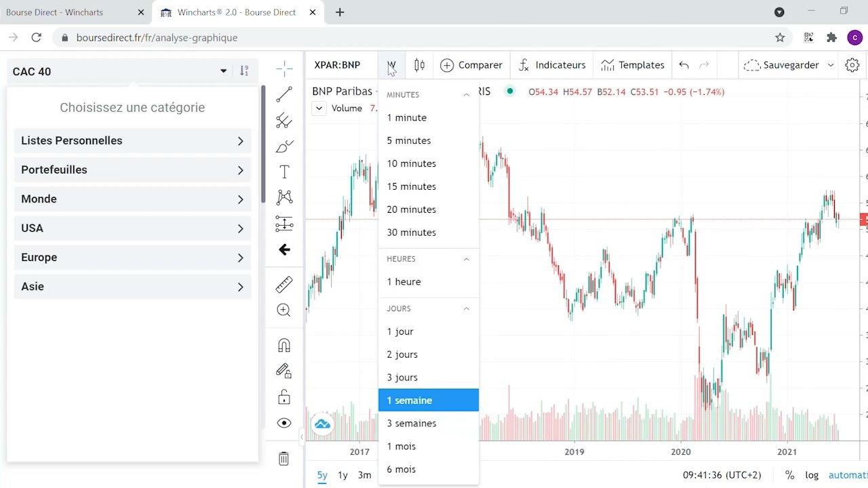Select the 15 minutes interval

429,187
